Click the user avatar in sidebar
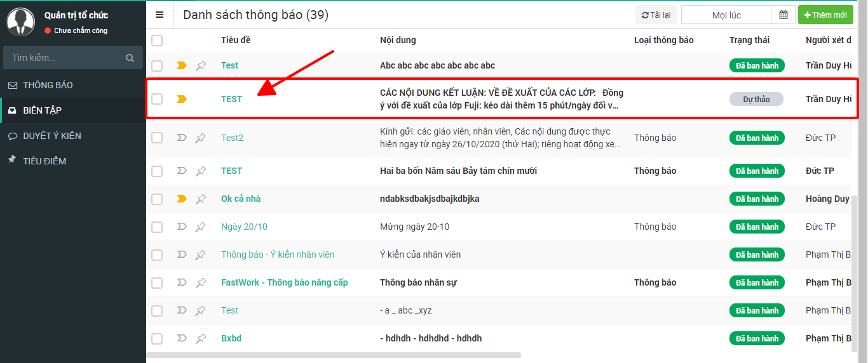This screenshot has width=868, height=363. (21, 22)
